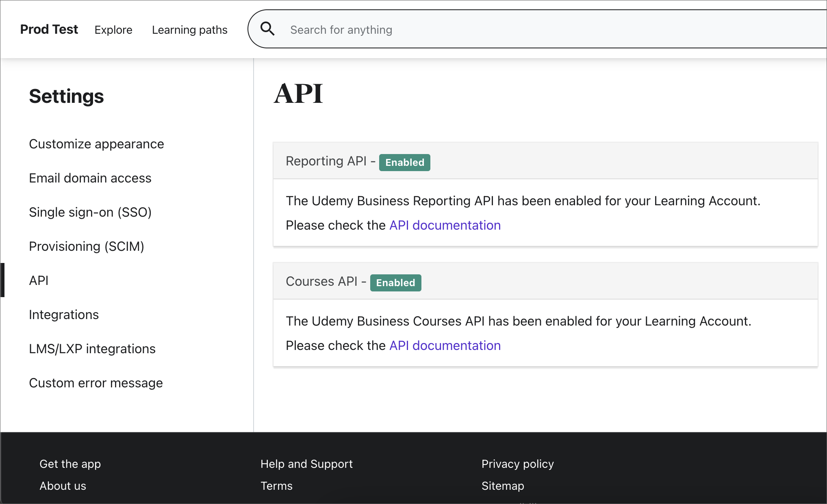Select Custom error message settings
The image size is (827, 504).
tap(96, 382)
